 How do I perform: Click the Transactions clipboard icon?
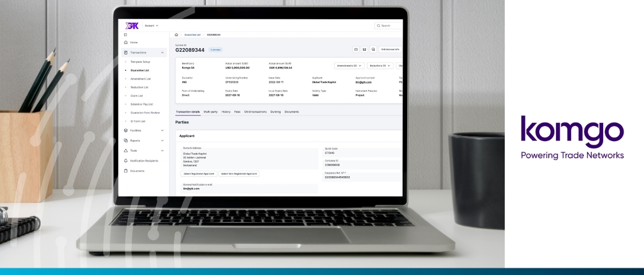coord(125,52)
